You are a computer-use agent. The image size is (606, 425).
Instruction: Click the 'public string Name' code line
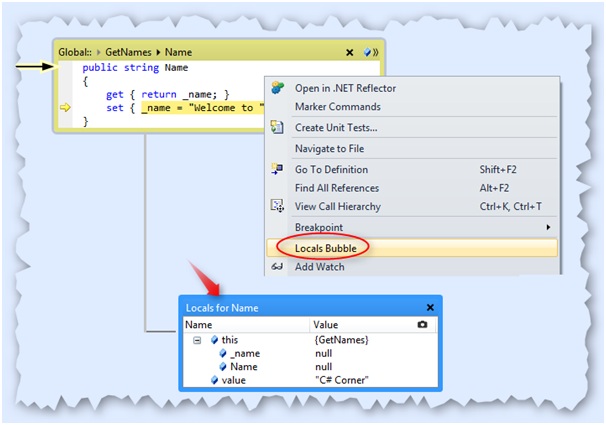pyautogui.click(x=135, y=68)
